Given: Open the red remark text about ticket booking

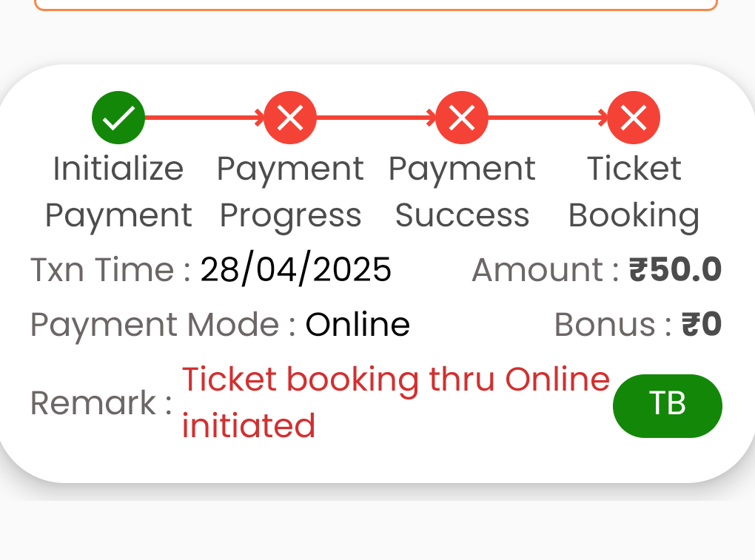Looking at the screenshot, I should [x=395, y=402].
